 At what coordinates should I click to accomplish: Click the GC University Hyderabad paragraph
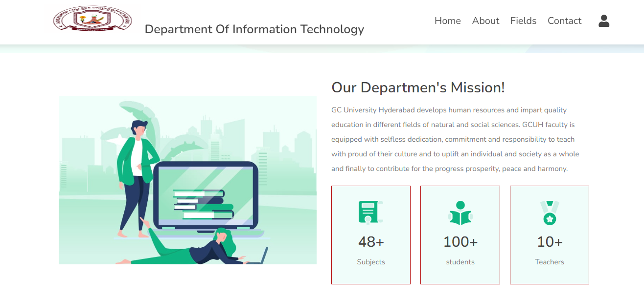click(x=455, y=139)
